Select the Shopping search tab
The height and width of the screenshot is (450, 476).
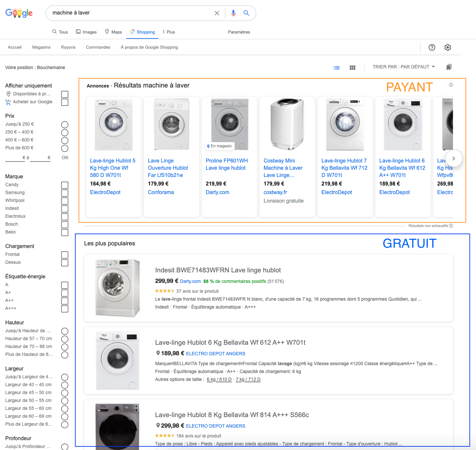pyautogui.click(x=142, y=32)
